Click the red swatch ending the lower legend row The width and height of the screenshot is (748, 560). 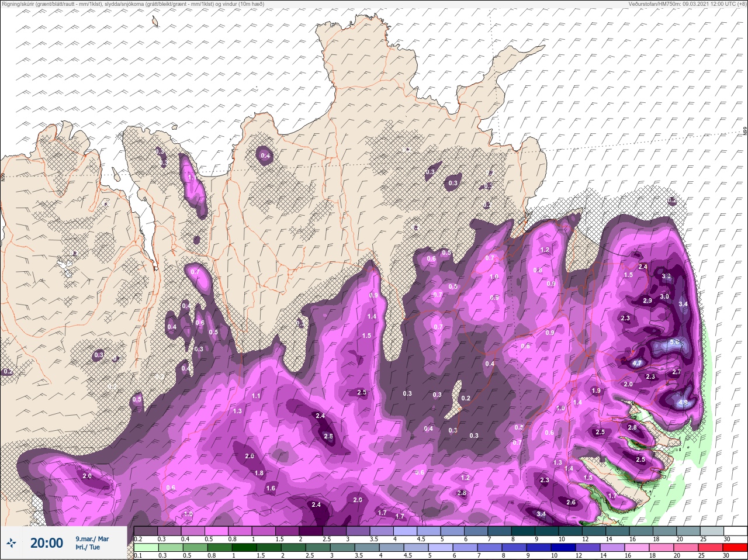(x=735, y=548)
